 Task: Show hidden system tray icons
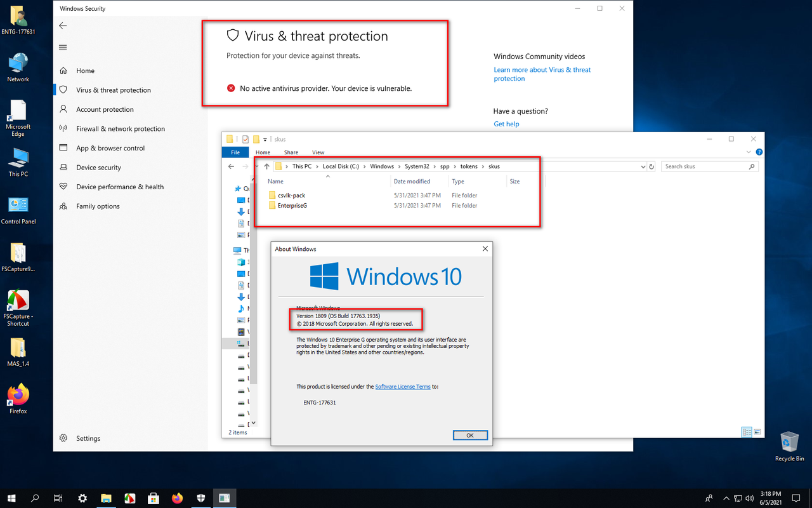tap(726, 498)
